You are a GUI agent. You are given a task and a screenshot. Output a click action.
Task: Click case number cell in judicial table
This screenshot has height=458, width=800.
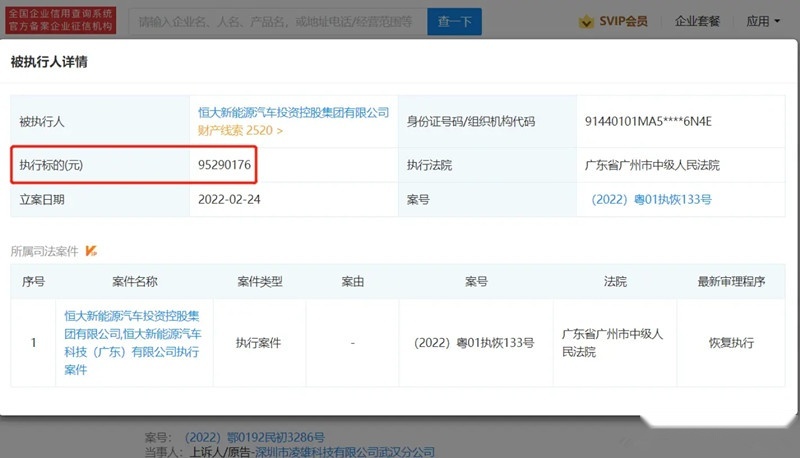(x=474, y=343)
